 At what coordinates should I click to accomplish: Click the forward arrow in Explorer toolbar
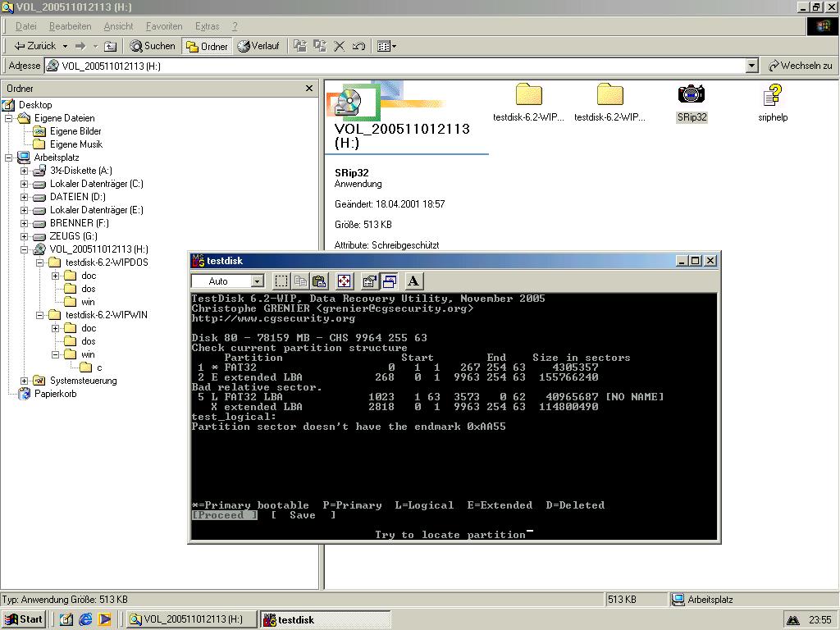pos(80,46)
